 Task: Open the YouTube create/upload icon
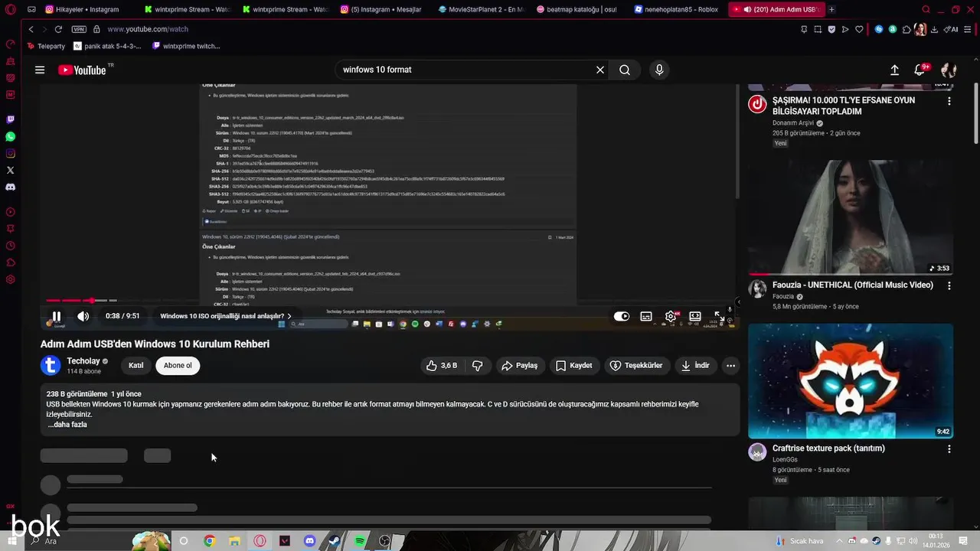click(x=894, y=70)
